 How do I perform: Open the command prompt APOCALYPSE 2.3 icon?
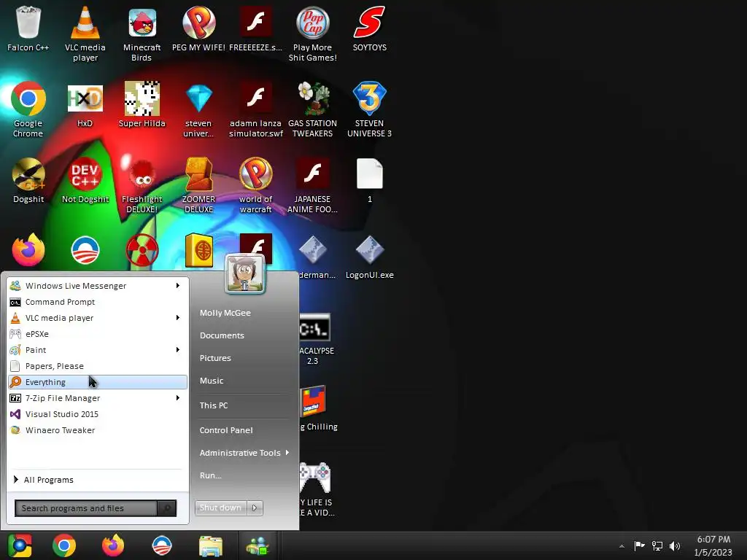pos(315,339)
